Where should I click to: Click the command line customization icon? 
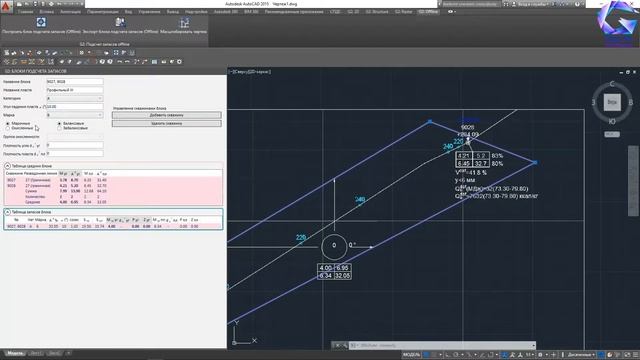344,345
